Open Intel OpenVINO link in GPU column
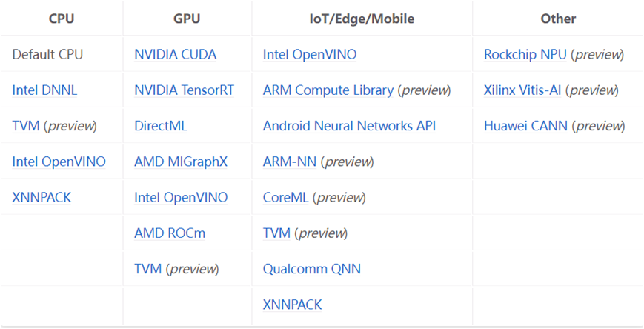Image resolution: width=644 pixels, height=329 pixels. [x=181, y=197]
